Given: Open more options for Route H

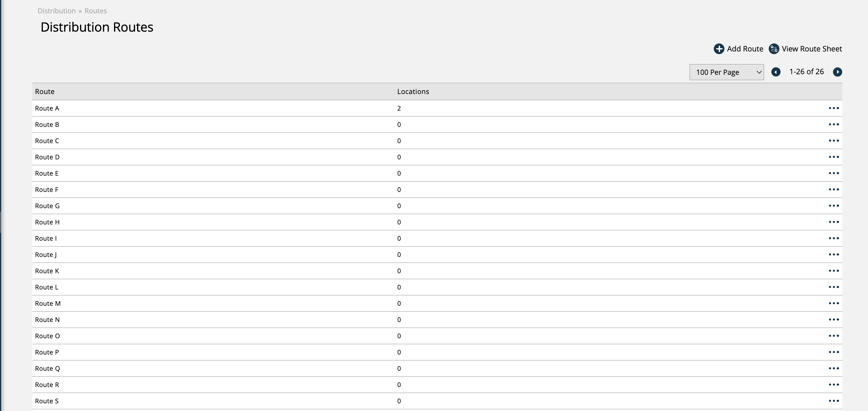Looking at the screenshot, I should coord(834,222).
